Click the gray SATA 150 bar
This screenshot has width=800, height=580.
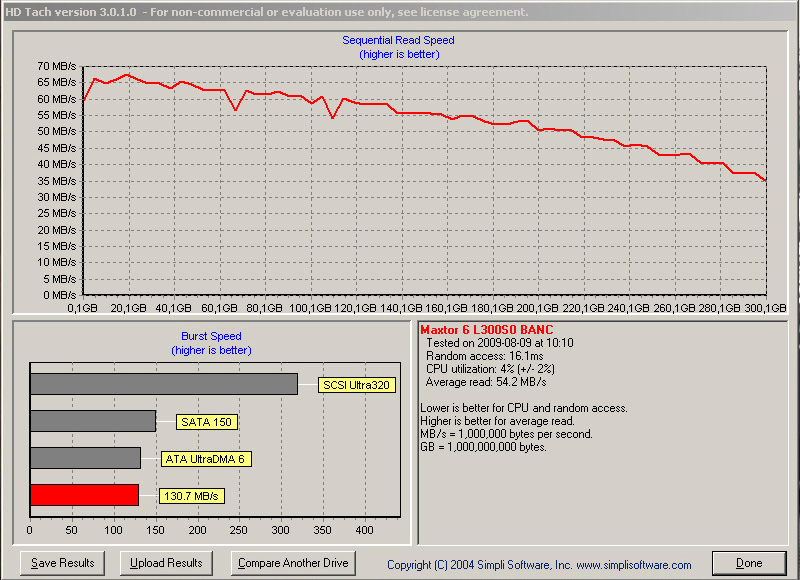93,421
